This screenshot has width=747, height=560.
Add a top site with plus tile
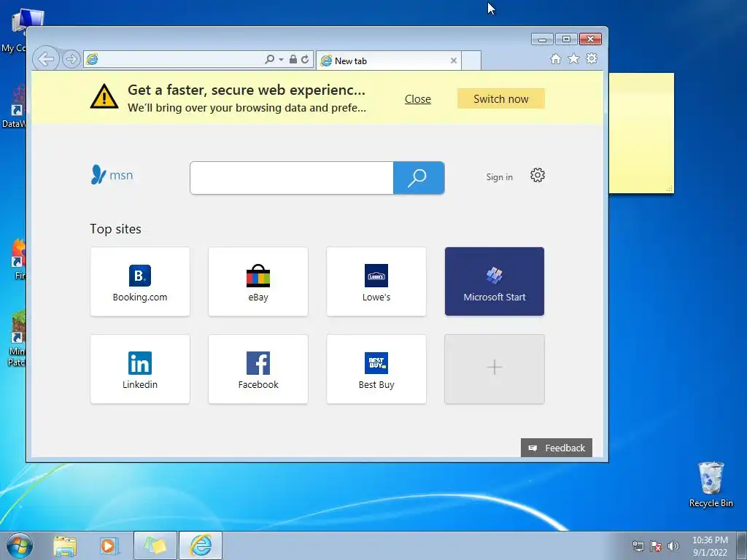495,369
